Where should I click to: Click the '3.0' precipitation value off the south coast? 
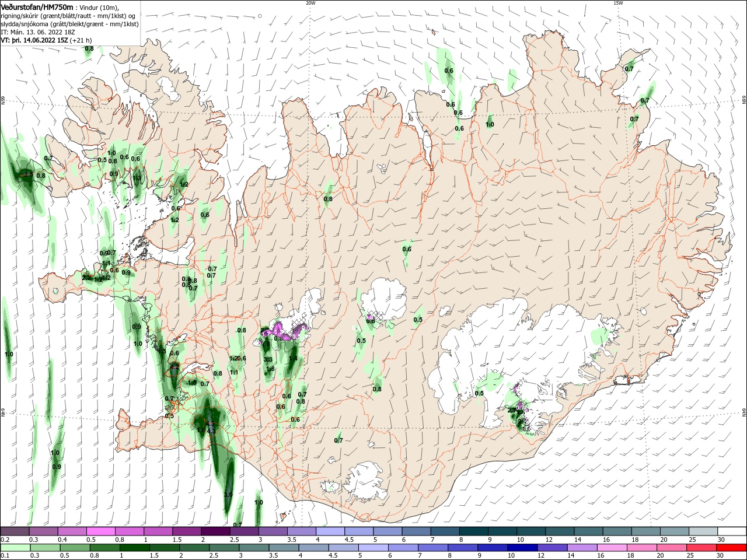tap(228, 495)
